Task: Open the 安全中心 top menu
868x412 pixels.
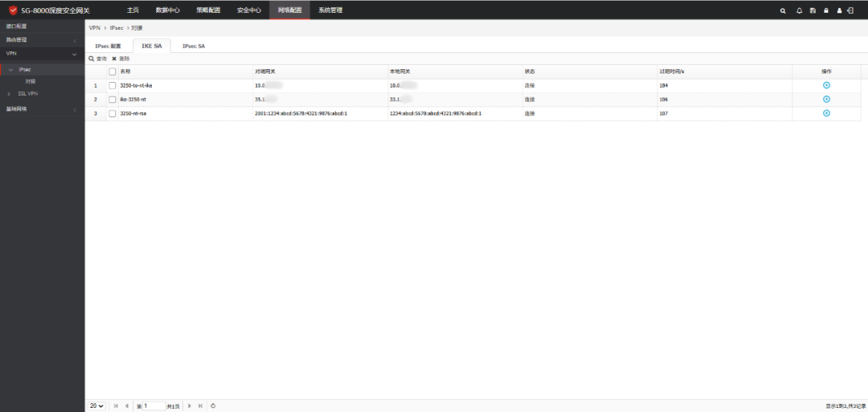Action: (x=249, y=10)
